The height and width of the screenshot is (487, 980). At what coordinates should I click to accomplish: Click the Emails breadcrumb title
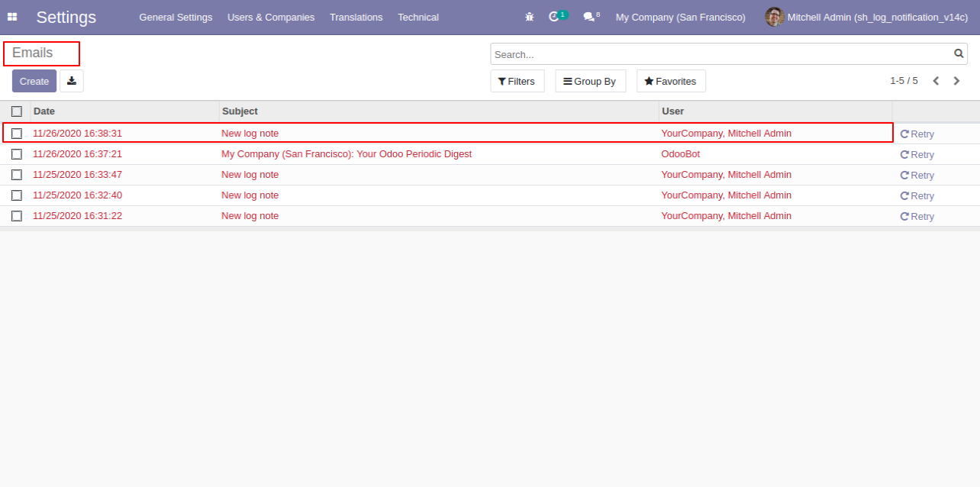33,53
